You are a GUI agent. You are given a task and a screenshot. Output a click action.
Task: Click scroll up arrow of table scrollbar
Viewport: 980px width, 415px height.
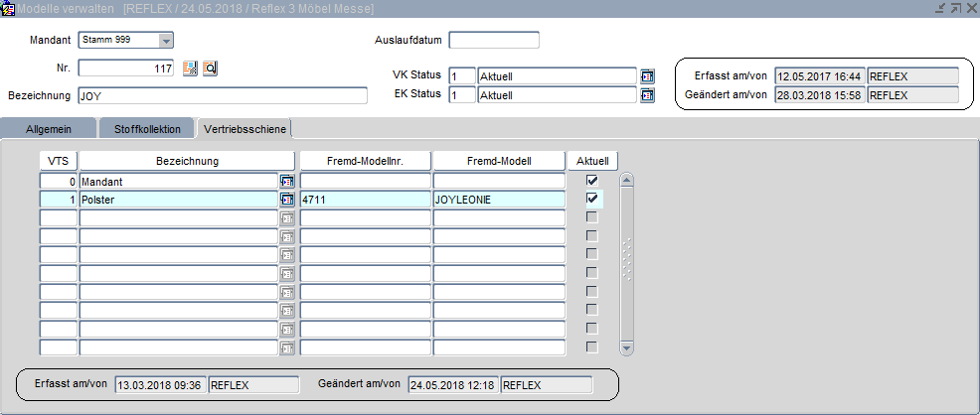point(626,181)
